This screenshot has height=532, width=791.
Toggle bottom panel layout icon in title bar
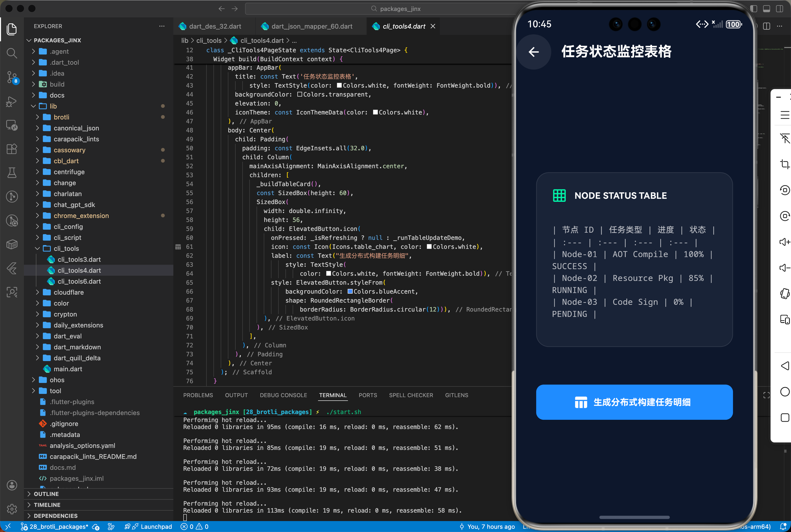pos(767,9)
